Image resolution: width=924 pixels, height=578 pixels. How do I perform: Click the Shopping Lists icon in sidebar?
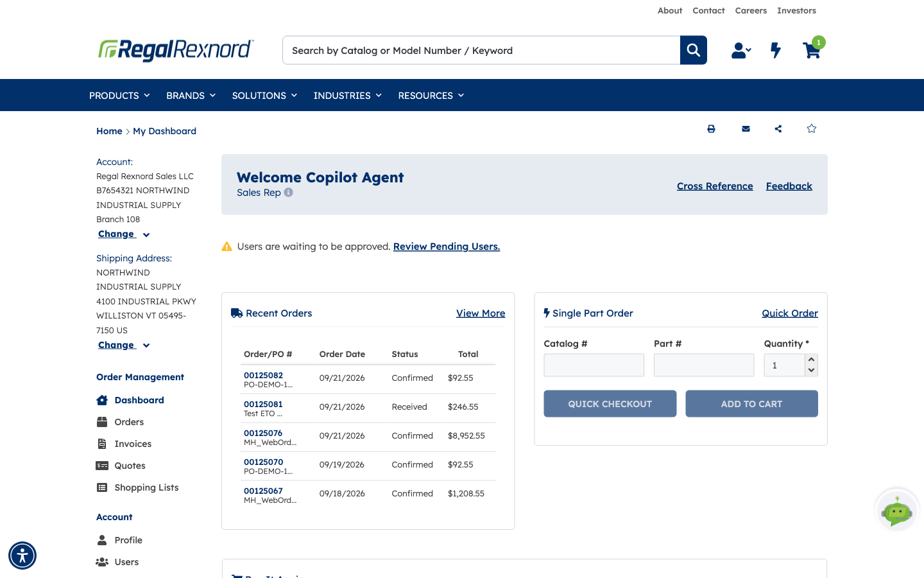coord(102,487)
